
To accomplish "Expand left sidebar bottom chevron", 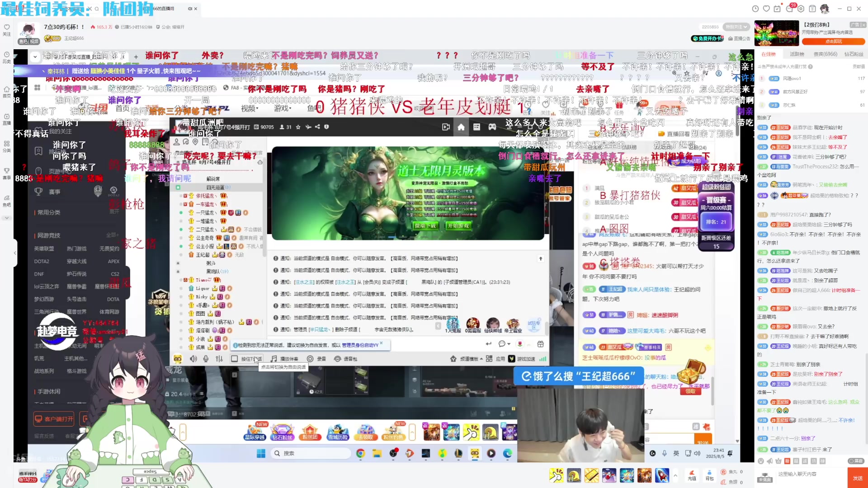I will click(x=7, y=218).
